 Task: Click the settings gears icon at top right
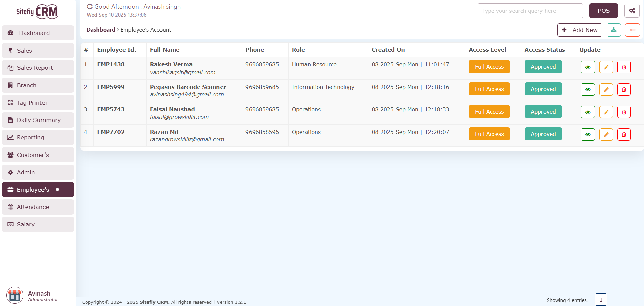[x=632, y=11]
